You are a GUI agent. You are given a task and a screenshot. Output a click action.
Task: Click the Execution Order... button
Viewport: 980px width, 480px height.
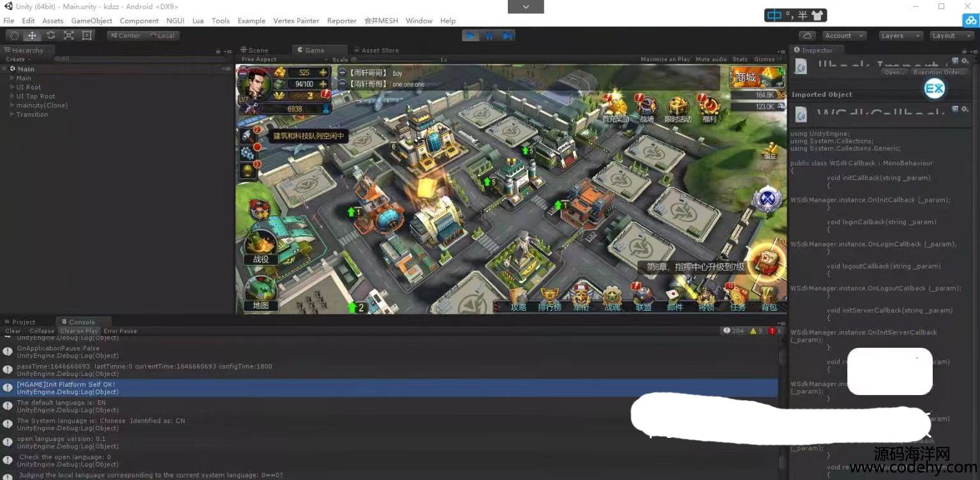(x=940, y=72)
